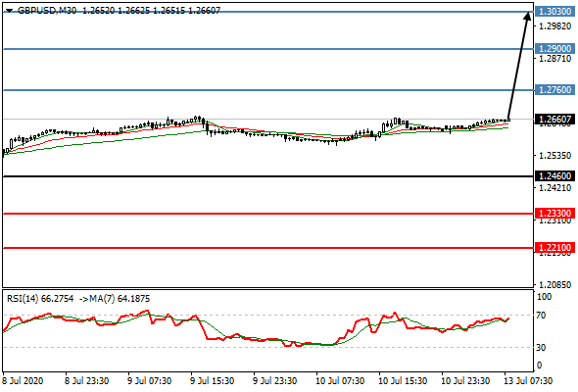Click the current price label 1.26607

(x=554, y=120)
